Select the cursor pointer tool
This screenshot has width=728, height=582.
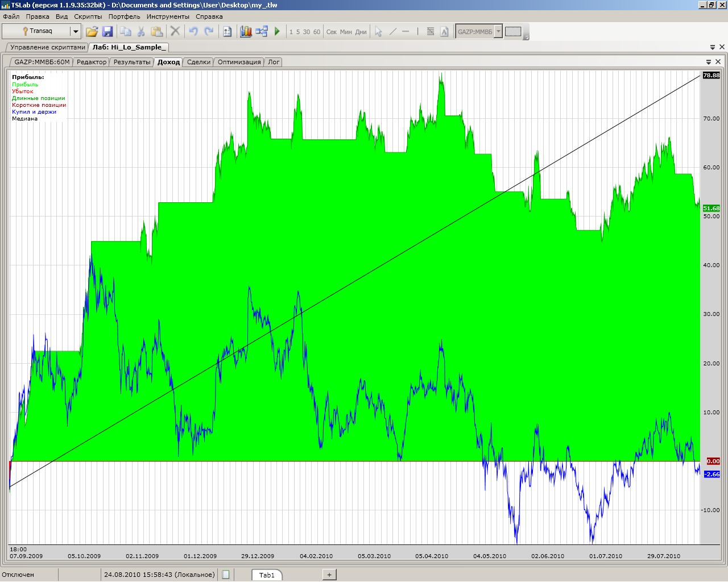tap(378, 31)
